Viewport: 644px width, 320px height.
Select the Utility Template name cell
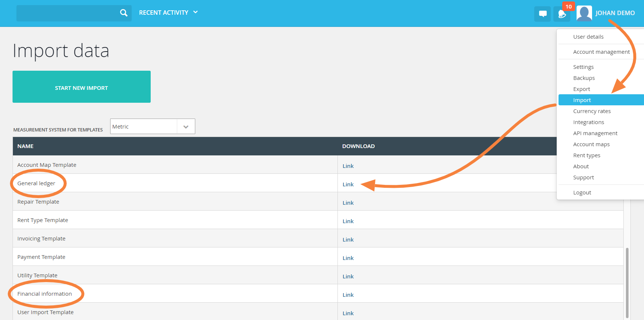coord(175,275)
